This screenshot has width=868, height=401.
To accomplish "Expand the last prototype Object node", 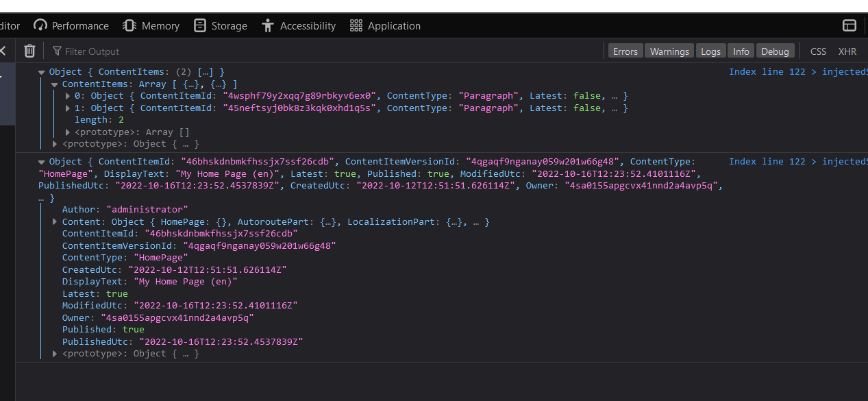I will coord(55,354).
